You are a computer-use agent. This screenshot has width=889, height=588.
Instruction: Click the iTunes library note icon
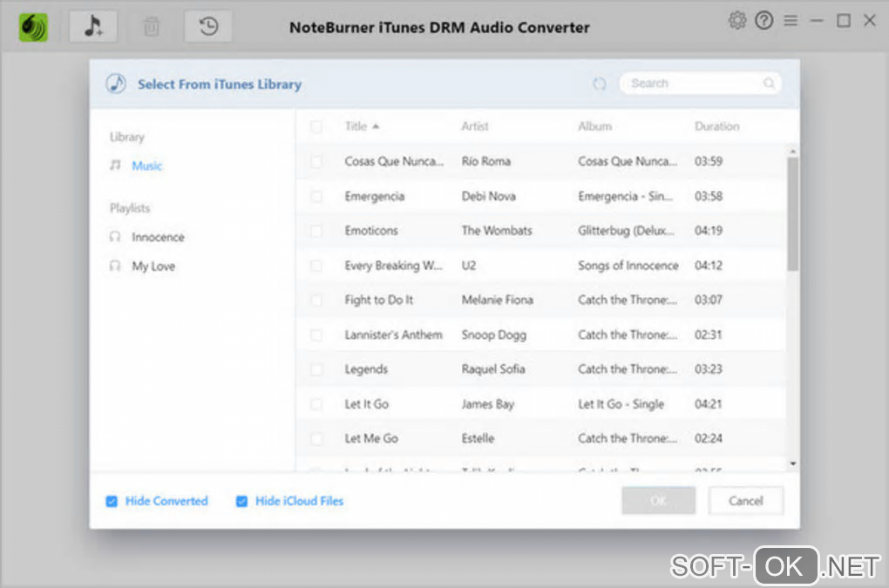click(x=116, y=84)
